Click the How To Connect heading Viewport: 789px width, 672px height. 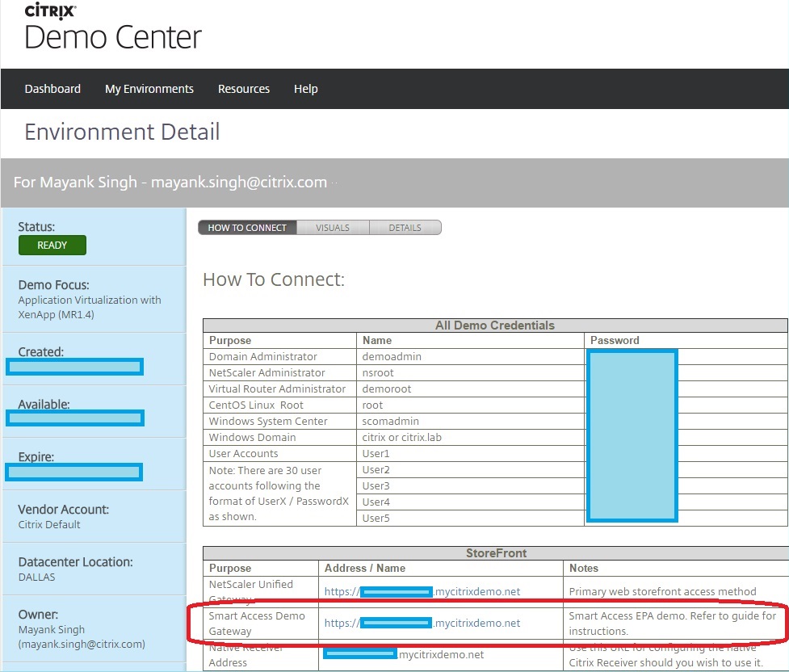pos(274,279)
